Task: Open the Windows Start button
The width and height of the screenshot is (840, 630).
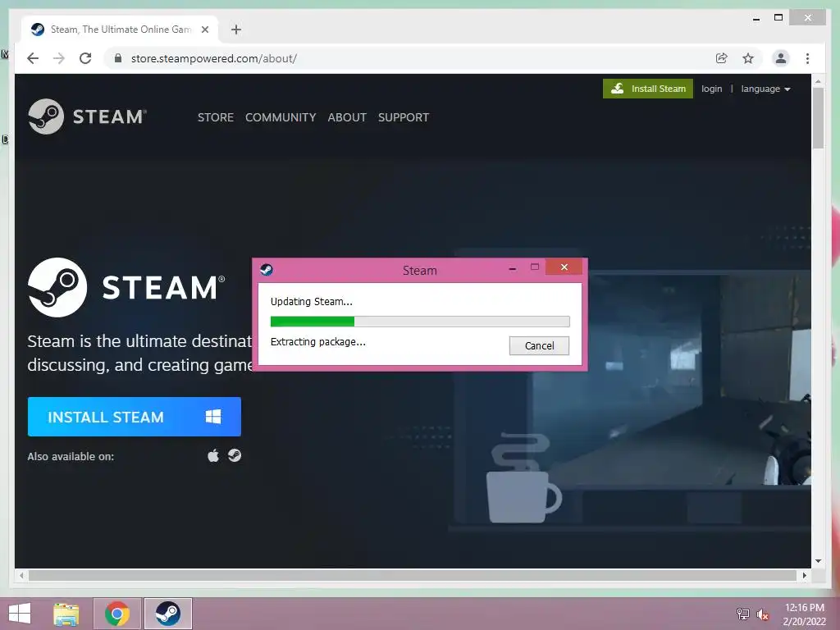Action: [x=20, y=614]
